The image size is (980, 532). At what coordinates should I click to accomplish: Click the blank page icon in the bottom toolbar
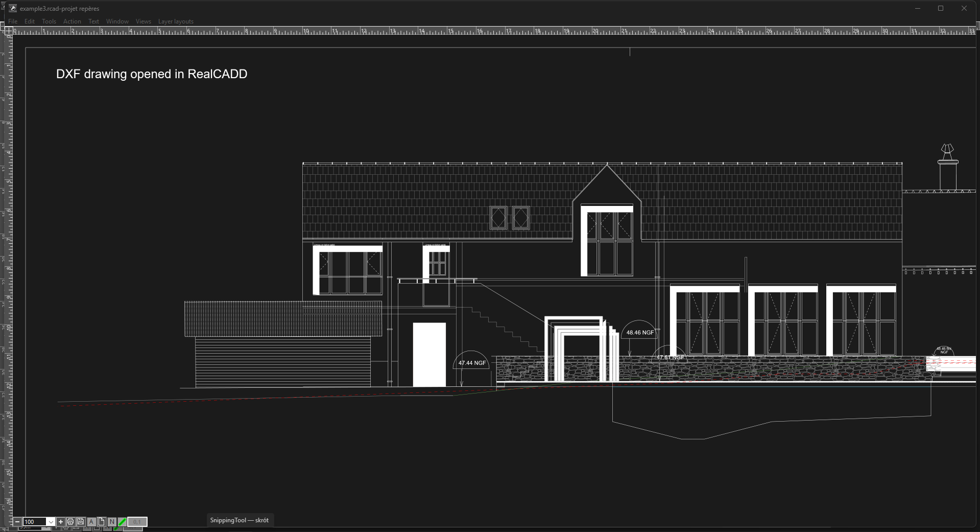101,522
